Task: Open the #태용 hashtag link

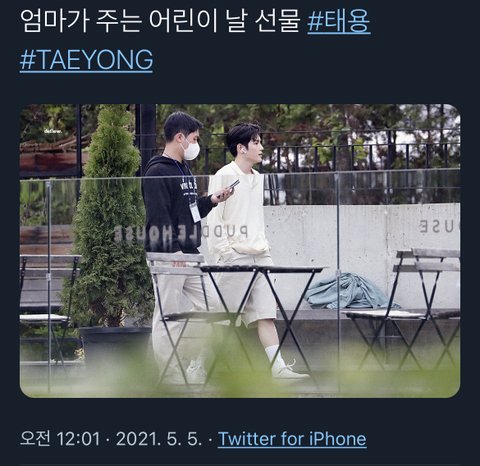Action: click(x=339, y=21)
